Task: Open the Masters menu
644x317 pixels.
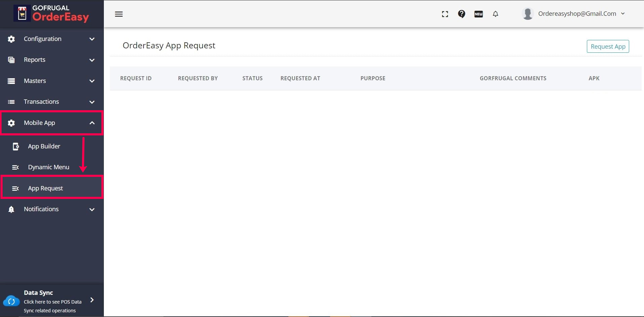Action: [52, 81]
